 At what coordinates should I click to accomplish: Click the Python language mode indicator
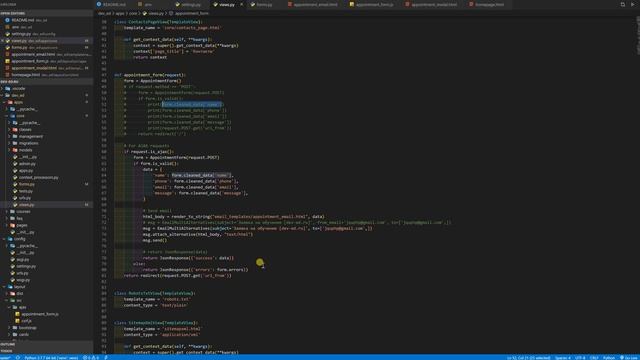(x=609, y=358)
